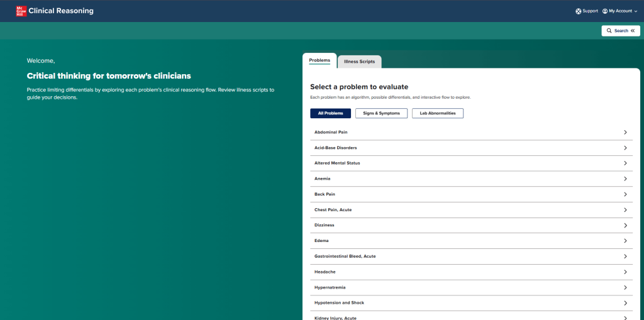Click the Search magnifying glass icon
The image size is (644, 320).
point(609,31)
